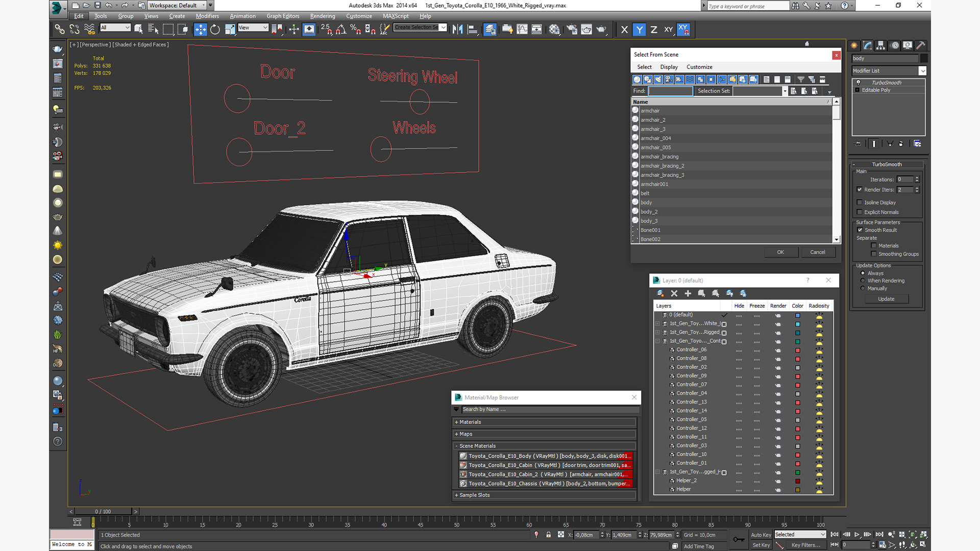The height and width of the screenshot is (551, 980).
Task: Collapse the Scene Materials group
Action: [x=544, y=446]
